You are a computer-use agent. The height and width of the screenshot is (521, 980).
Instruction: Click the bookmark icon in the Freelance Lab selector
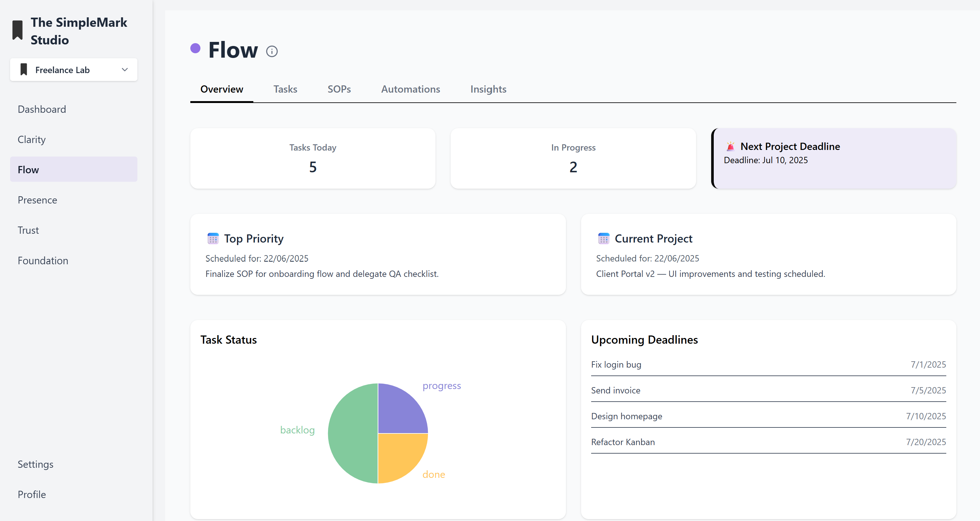[24, 70]
